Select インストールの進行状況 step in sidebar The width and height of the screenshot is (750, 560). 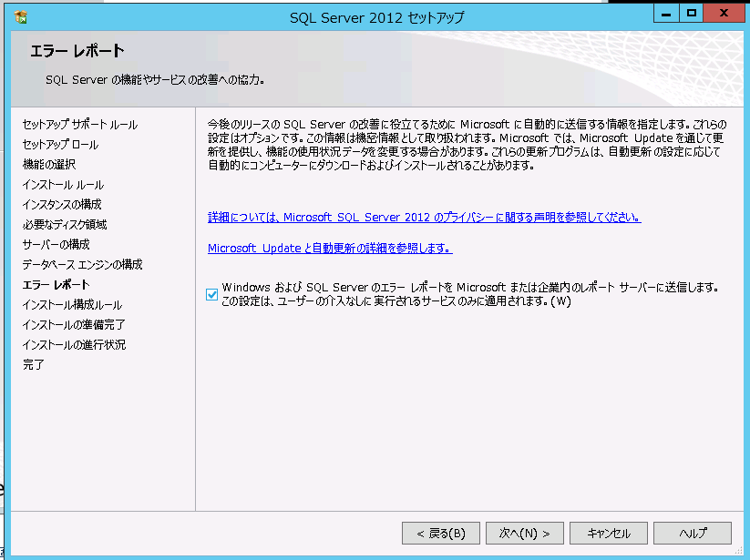tap(74, 345)
